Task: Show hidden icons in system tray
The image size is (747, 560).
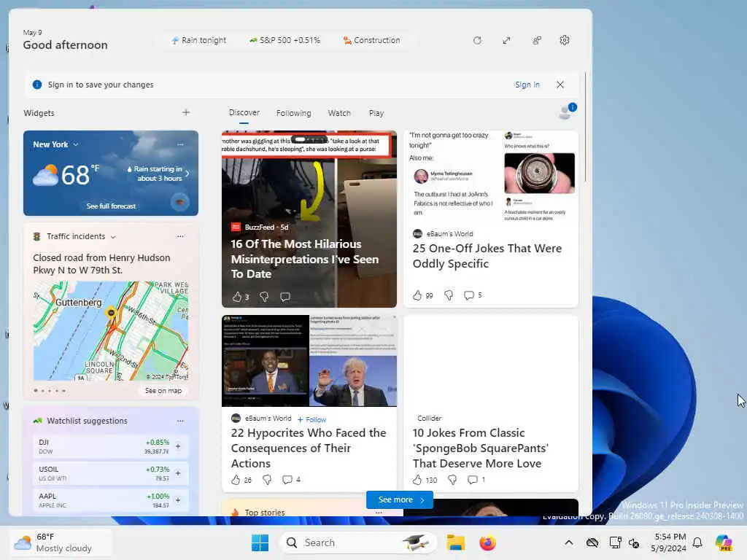Action: point(569,542)
